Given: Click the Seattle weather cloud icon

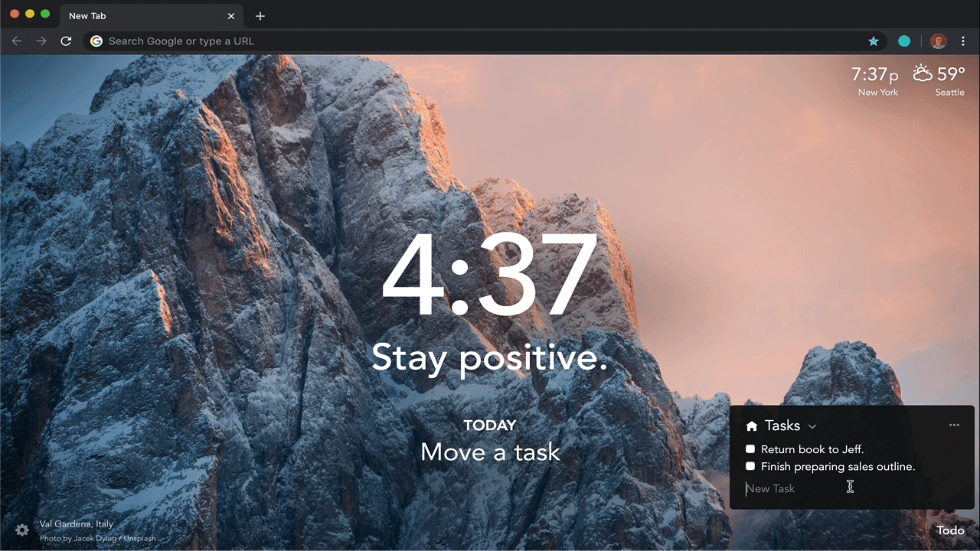Looking at the screenshot, I should pos(923,74).
